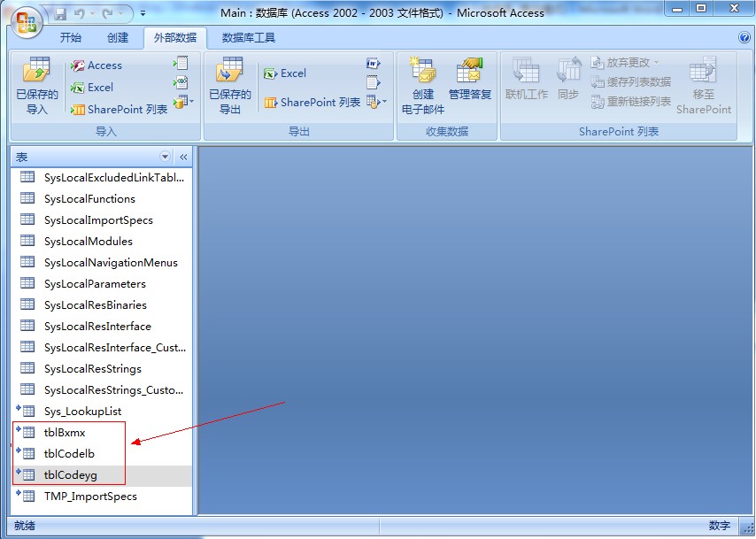Click the export to text file icon
Viewport: 756px width, 539px height.
point(374,82)
